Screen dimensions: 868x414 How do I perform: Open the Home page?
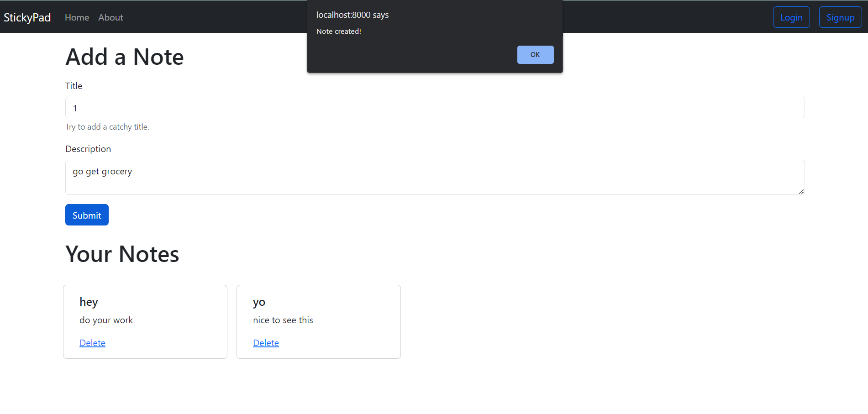(x=76, y=17)
